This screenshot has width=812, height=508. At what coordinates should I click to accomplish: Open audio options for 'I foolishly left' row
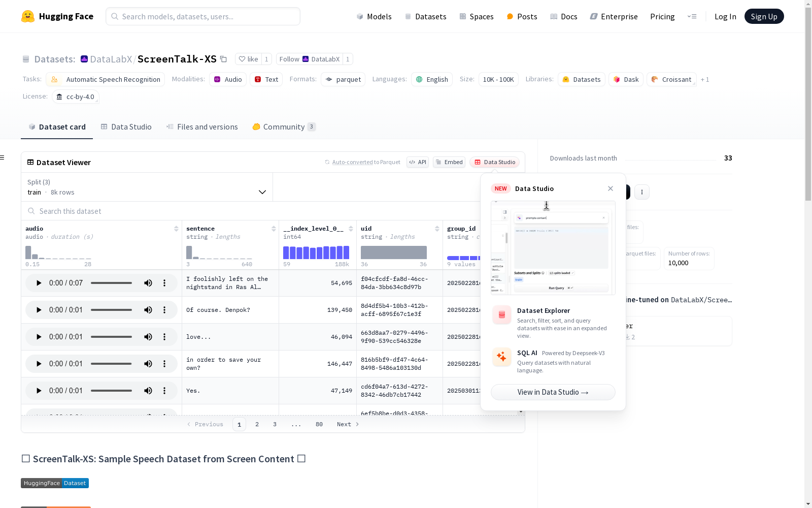(164, 283)
